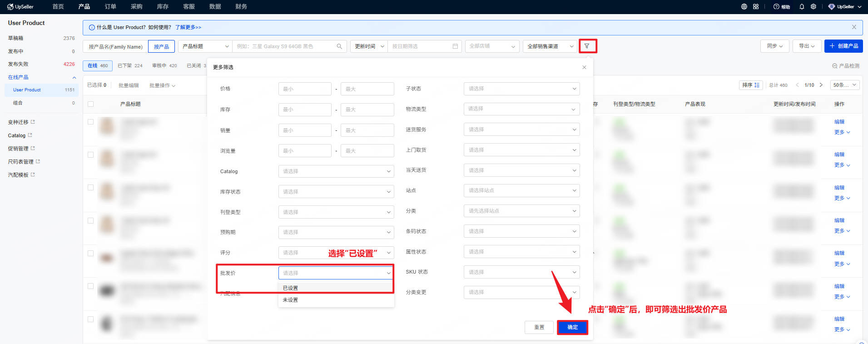Click the 排序 sort icon button

pos(751,85)
